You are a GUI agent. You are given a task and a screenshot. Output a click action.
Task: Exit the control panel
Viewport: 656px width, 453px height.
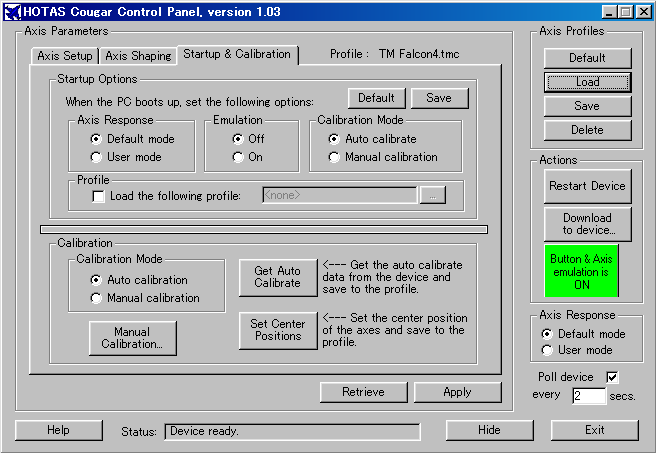pyautogui.click(x=594, y=430)
